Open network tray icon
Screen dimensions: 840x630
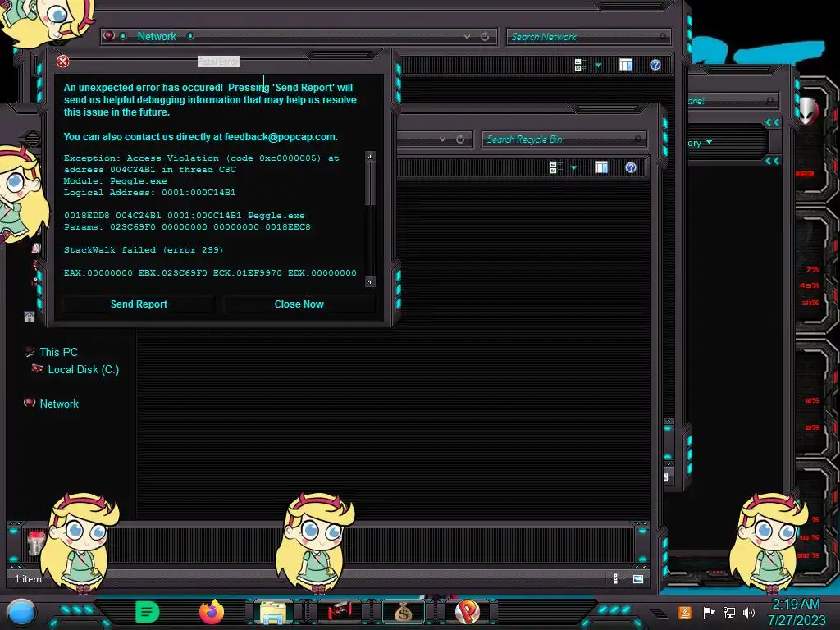(729, 612)
